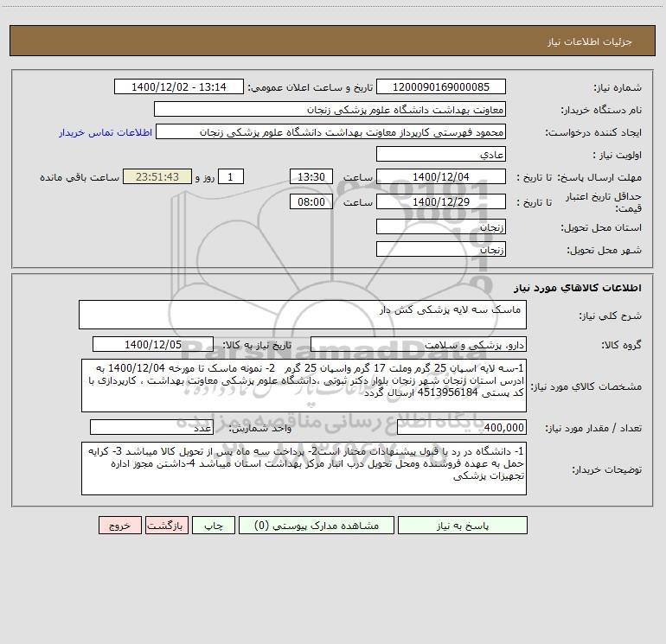Click response deadline date 1400/12/04

(x=441, y=177)
